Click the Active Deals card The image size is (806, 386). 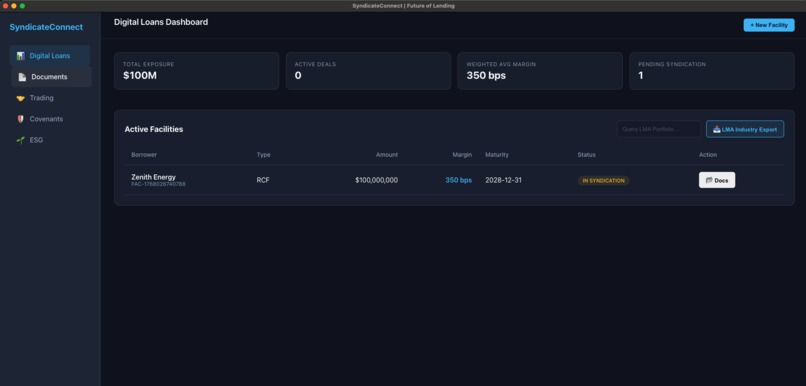tap(368, 71)
